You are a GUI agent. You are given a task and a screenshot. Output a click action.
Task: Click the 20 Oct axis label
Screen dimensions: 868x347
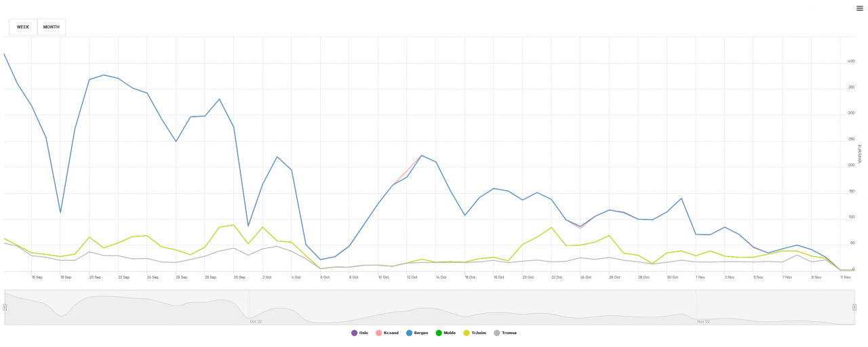coord(528,277)
